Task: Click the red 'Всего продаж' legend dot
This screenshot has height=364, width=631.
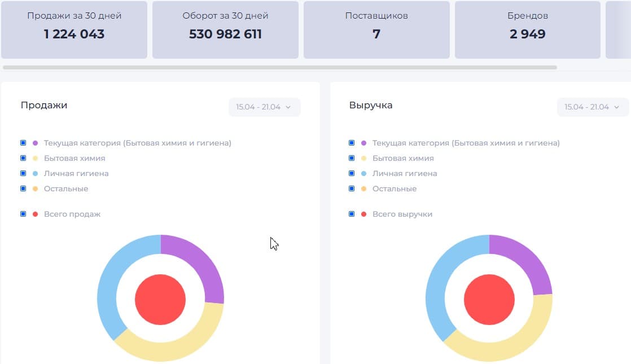Action: tap(35, 214)
